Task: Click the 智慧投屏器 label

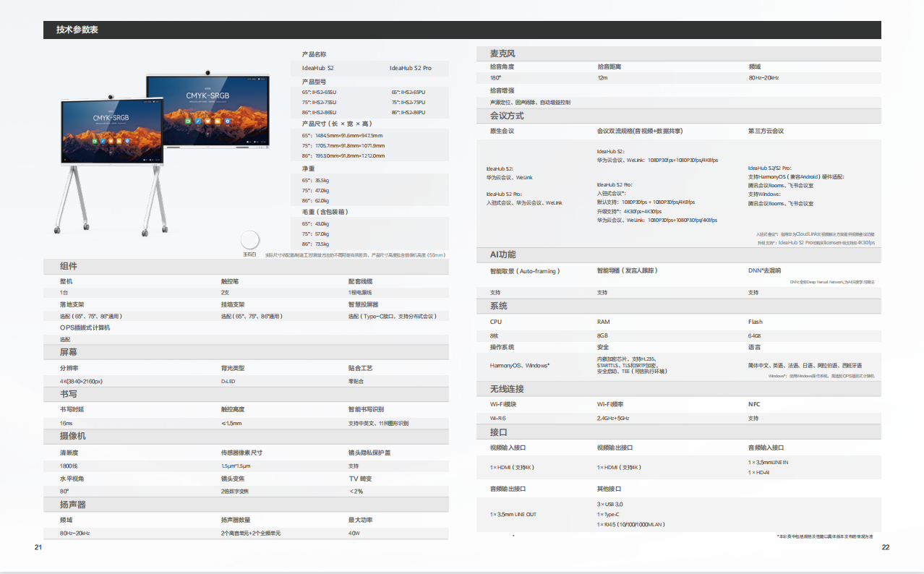Action: pyautogui.click(x=363, y=304)
